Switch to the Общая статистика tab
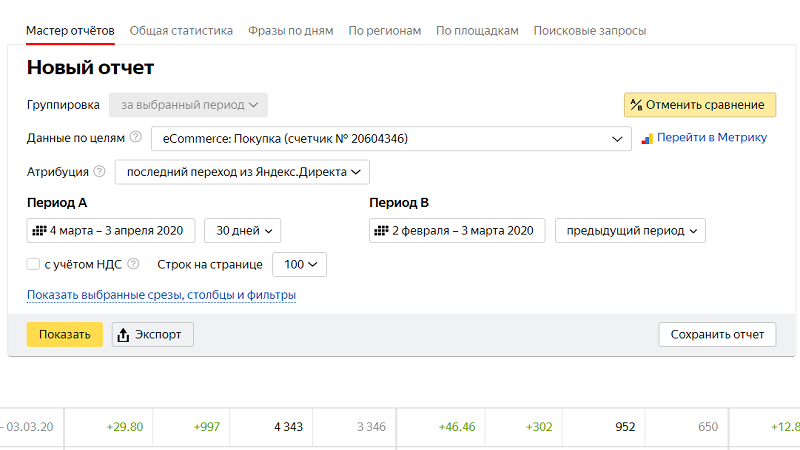Screen dimensions: 800x450 tap(181, 31)
